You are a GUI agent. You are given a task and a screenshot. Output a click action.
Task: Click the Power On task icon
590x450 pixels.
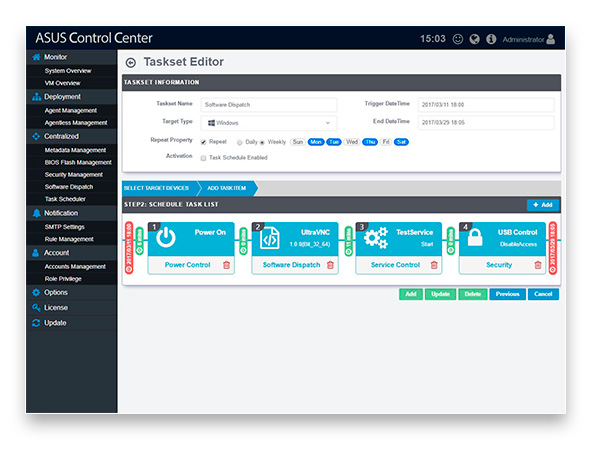[166, 237]
